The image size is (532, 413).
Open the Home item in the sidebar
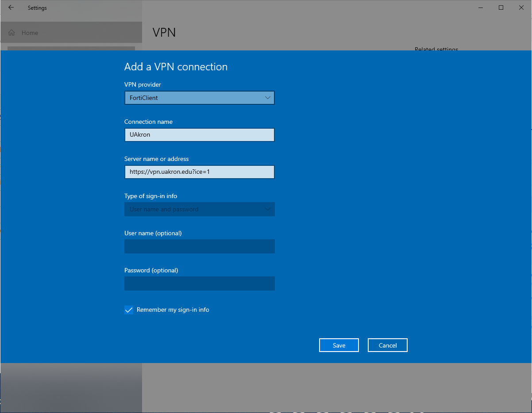(x=71, y=33)
